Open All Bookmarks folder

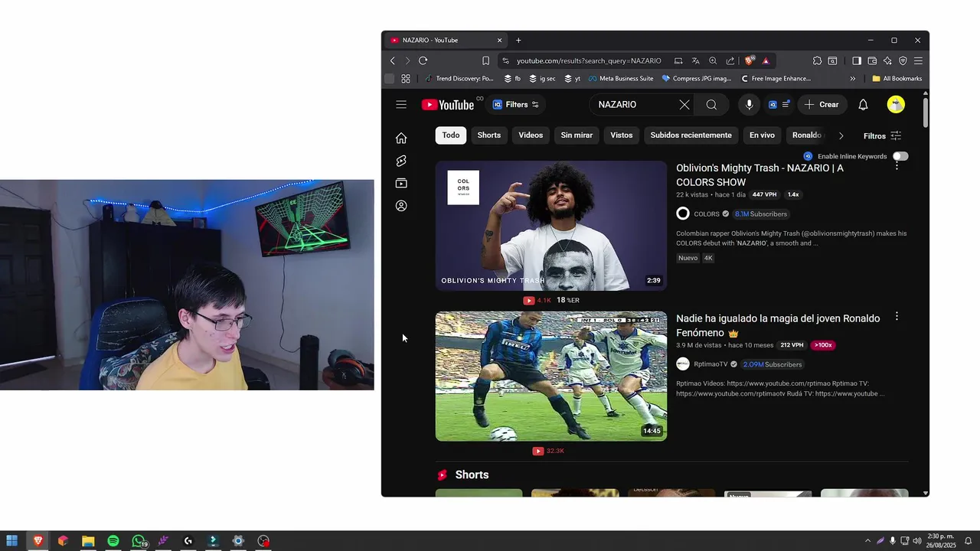click(x=897, y=78)
